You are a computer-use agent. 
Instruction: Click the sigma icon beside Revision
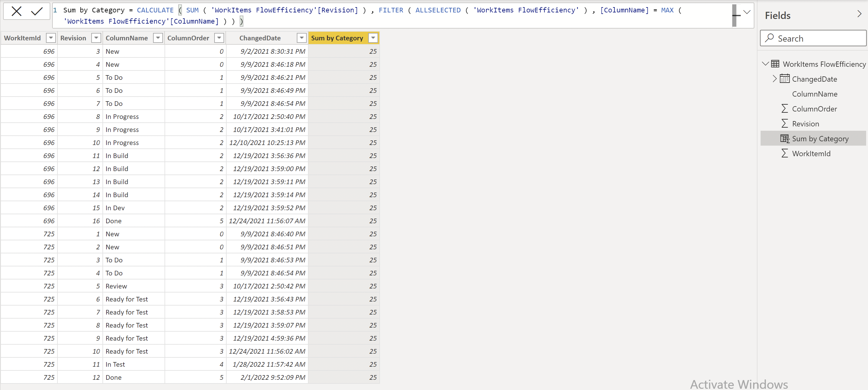pos(784,123)
